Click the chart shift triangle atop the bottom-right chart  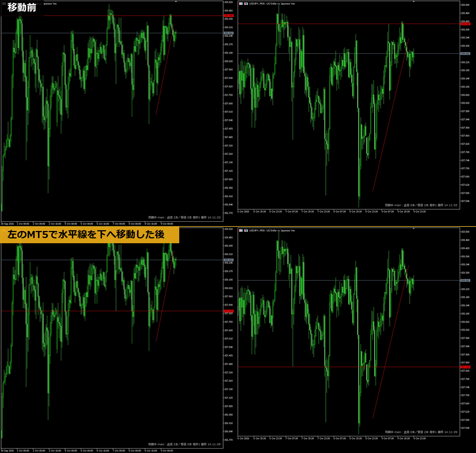[414, 228]
